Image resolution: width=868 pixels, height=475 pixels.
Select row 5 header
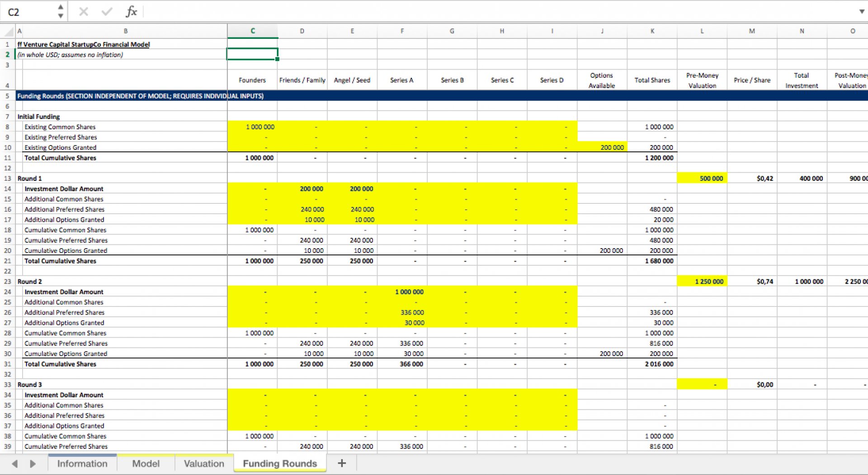[x=7, y=96]
